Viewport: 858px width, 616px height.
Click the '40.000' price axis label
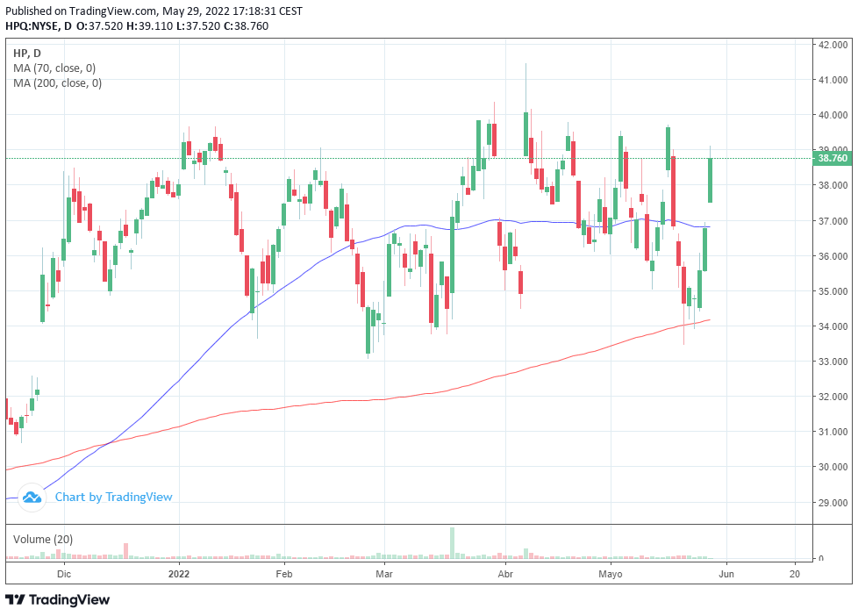(833, 115)
